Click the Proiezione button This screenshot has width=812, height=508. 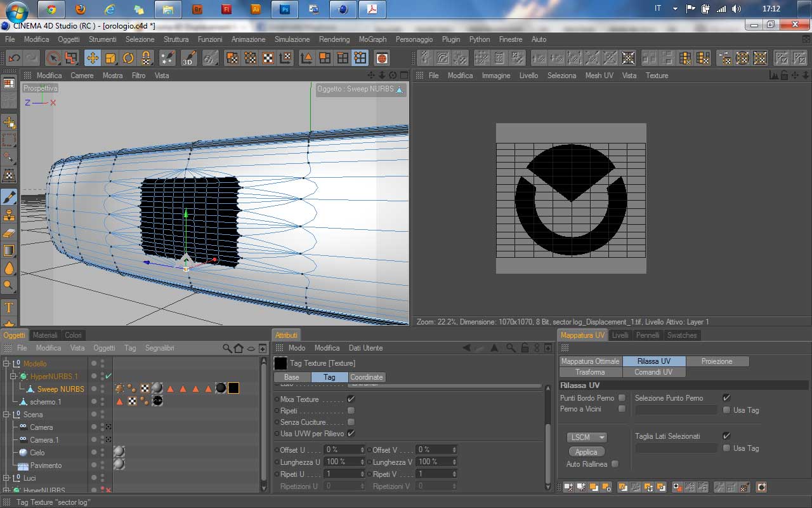click(717, 361)
